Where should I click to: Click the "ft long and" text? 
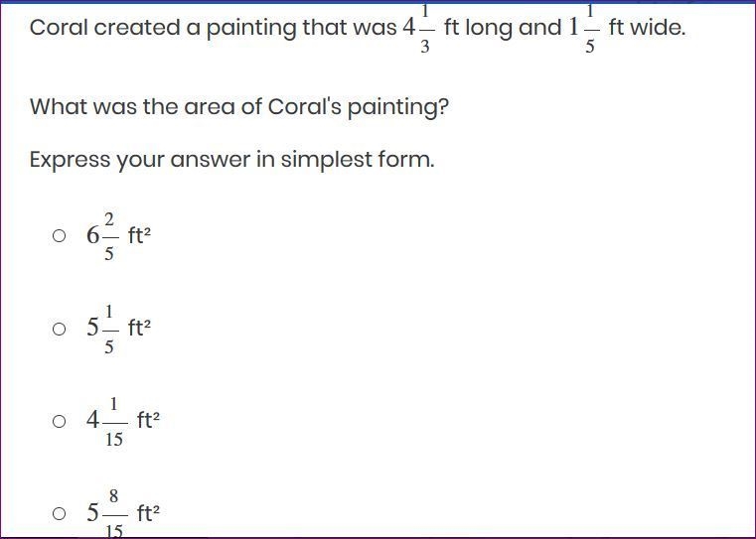(503, 28)
